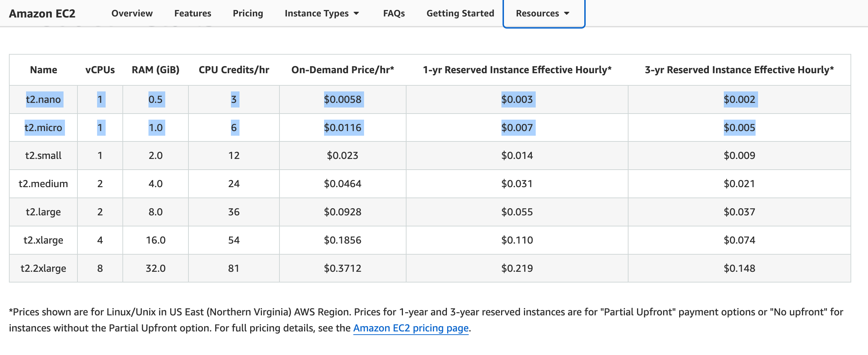Click the 36 CPU credits value
Image resolution: width=868 pixels, height=355 pixels.
234,212
